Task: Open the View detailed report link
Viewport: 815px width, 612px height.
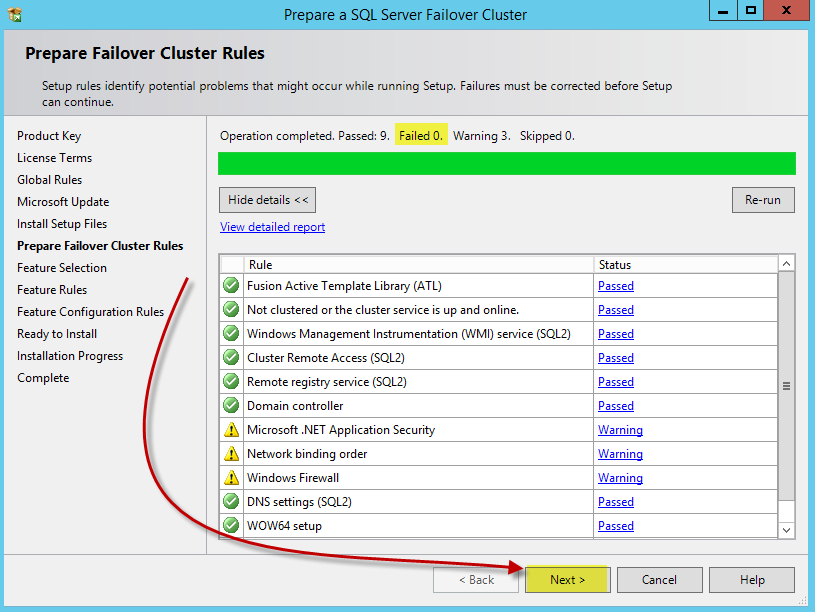Action: click(272, 227)
